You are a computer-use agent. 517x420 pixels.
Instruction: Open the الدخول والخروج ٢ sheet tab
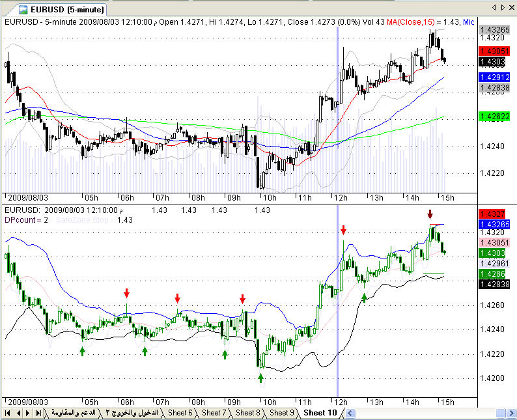click(x=132, y=413)
